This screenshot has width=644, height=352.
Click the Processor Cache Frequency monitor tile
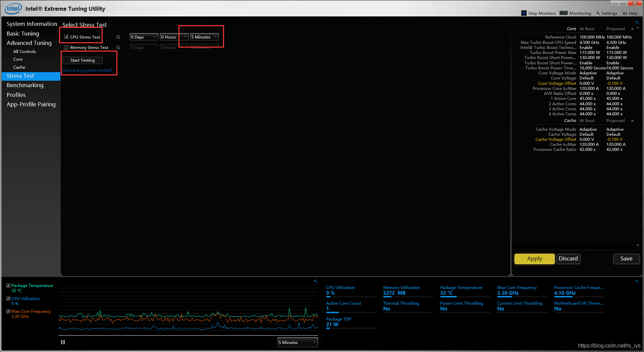coord(579,291)
